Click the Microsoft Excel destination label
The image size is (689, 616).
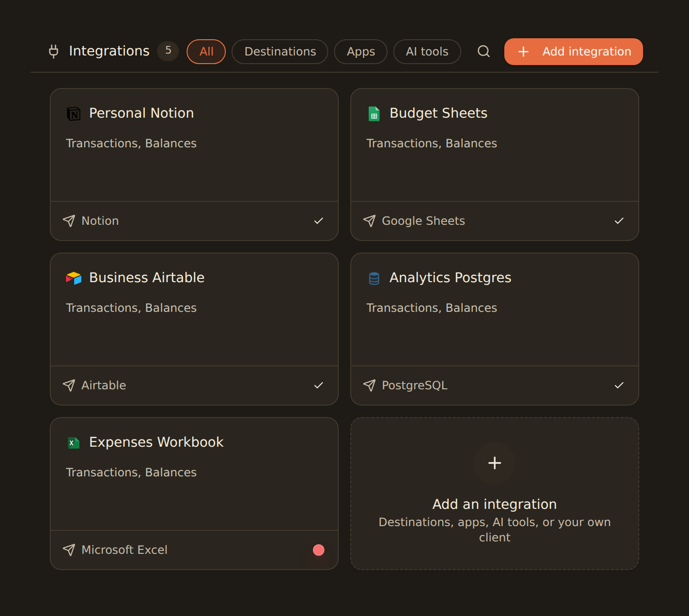click(x=124, y=550)
